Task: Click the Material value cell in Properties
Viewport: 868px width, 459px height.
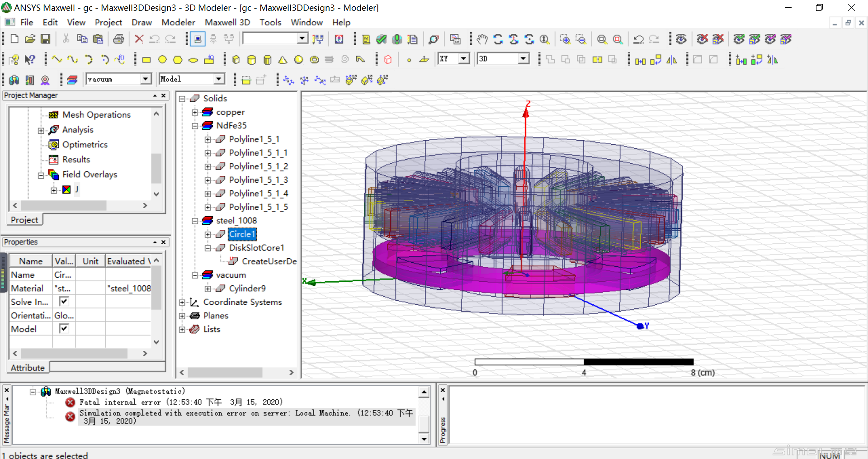Action: [64, 288]
